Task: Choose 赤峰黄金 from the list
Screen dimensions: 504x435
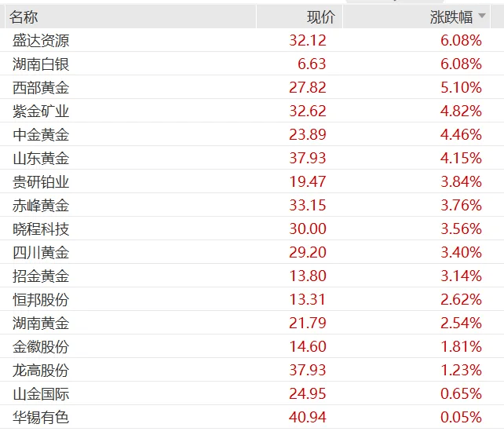Action: coord(41,205)
